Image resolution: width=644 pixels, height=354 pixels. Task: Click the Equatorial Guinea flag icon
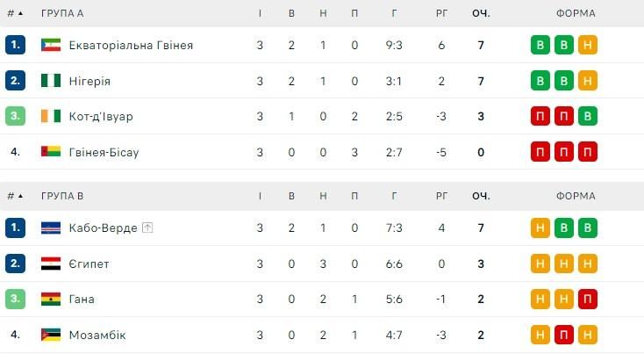(51, 46)
